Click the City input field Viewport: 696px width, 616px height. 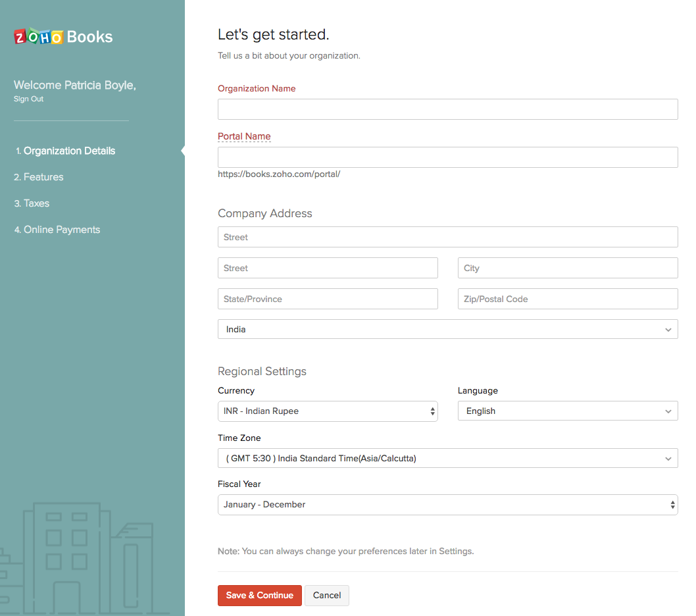click(567, 268)
